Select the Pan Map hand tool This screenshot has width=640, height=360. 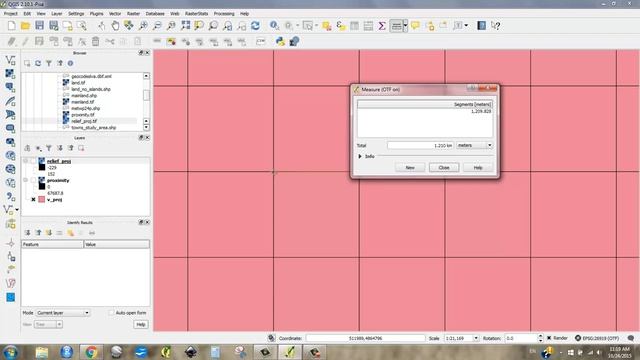115,26
